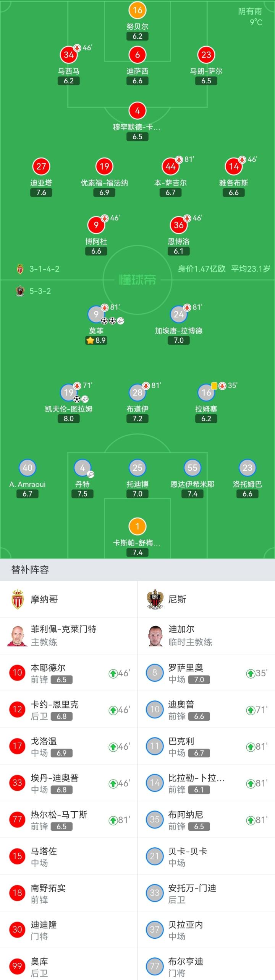Click the Monaco club crest beside 摩纳哥

tap(17, 599)
